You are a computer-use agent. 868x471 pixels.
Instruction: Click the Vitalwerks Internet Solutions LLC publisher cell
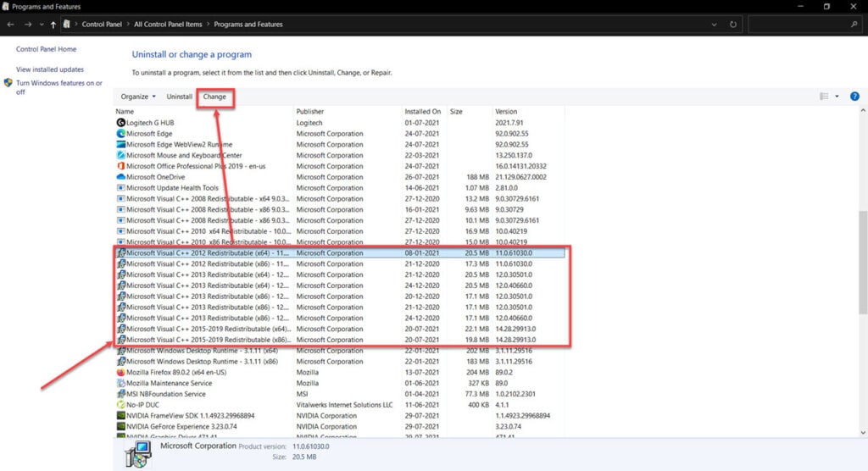(x=344, y=405)
